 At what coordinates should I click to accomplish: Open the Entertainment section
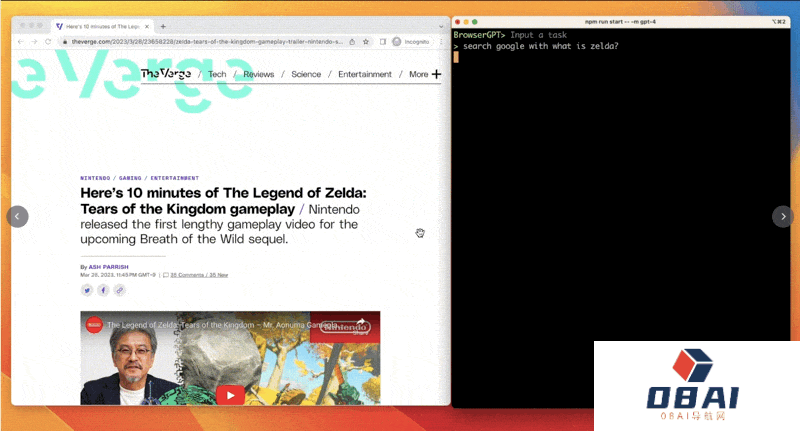pos(365,74)
